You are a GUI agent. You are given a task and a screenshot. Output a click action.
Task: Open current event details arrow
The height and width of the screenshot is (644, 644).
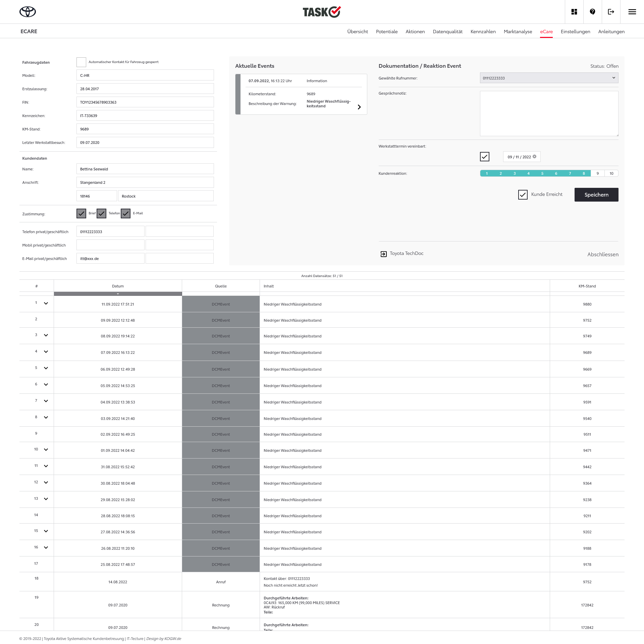click(x=359, y=107)
